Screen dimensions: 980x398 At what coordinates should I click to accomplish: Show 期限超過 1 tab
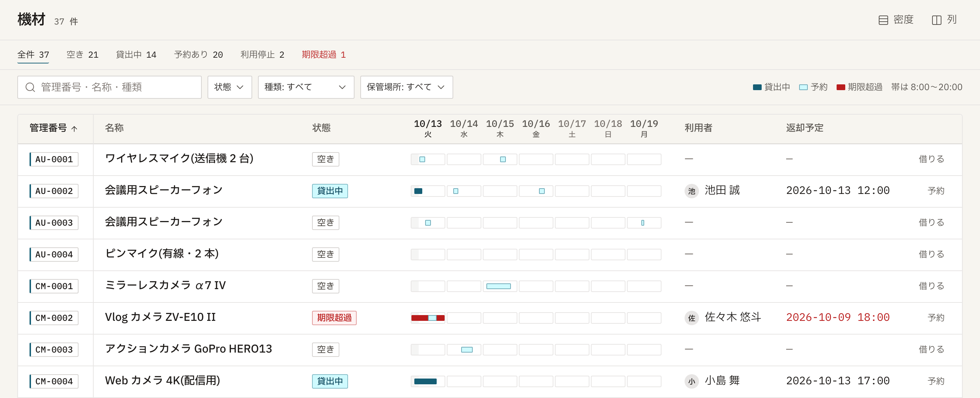pyautogui.click(x=324, y=55)
